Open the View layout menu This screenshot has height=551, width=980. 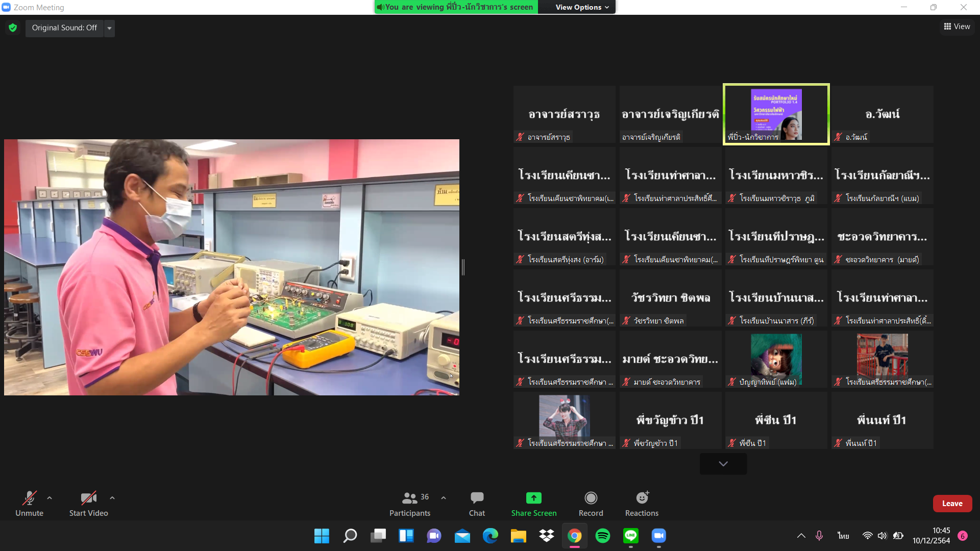(x=957, y=27)
